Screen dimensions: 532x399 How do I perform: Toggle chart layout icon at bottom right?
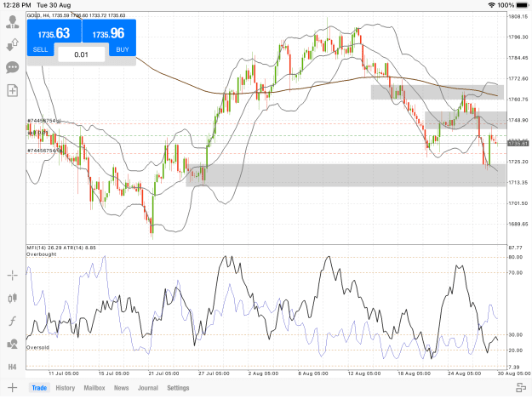click(521, 387)
